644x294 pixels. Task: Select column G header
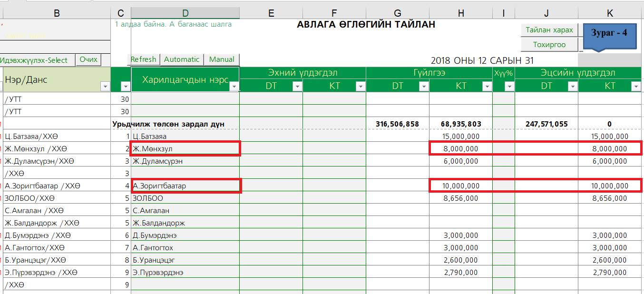tap(397, 13)
